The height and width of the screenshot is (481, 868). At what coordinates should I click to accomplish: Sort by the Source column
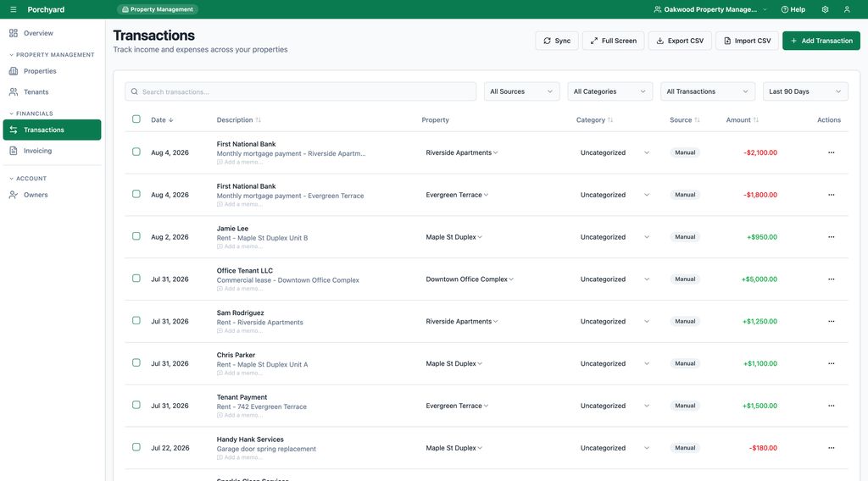point(685,120)
